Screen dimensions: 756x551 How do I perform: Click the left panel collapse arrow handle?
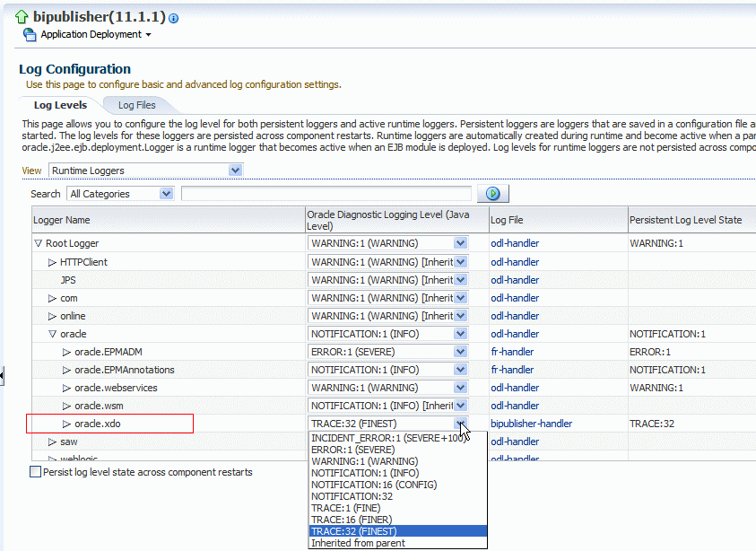coord(2,375)
